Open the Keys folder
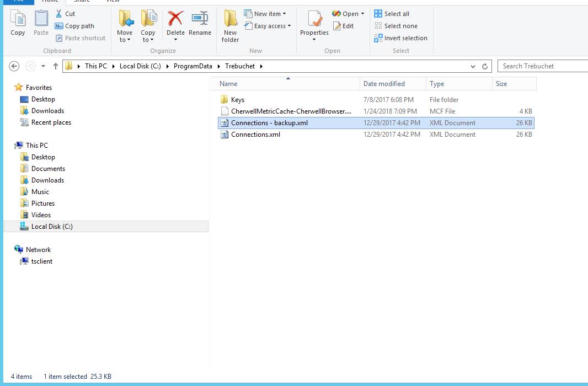Screen dimensions: 588x386 [x=237, y=100]
